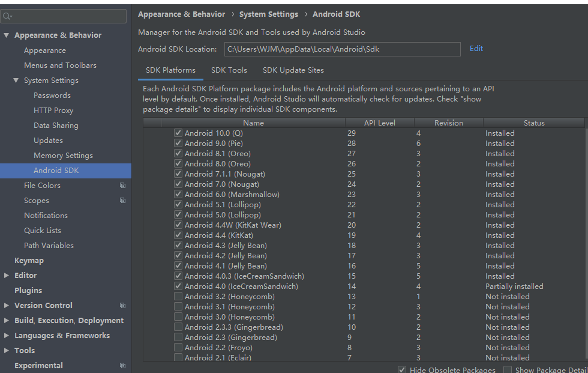The width and height of the screenshot is (588, 373).
Task: Click the project-level icon beside Scopes
Action: tap(122, 201)
